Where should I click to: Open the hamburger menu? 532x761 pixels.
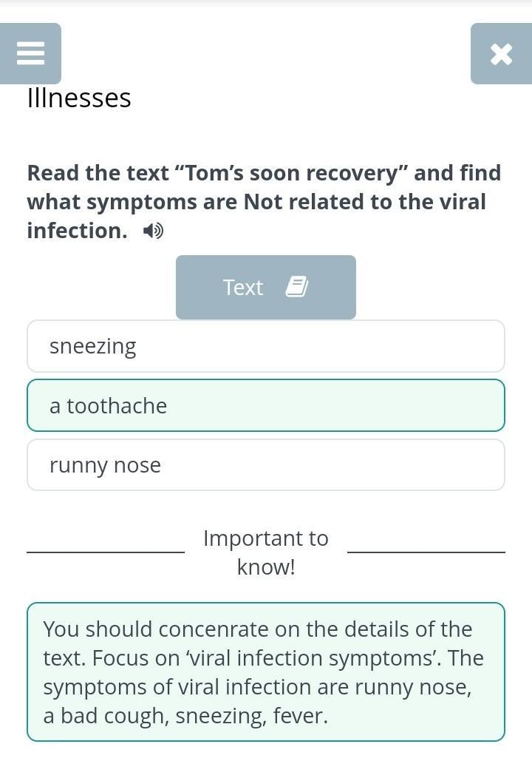30,53
